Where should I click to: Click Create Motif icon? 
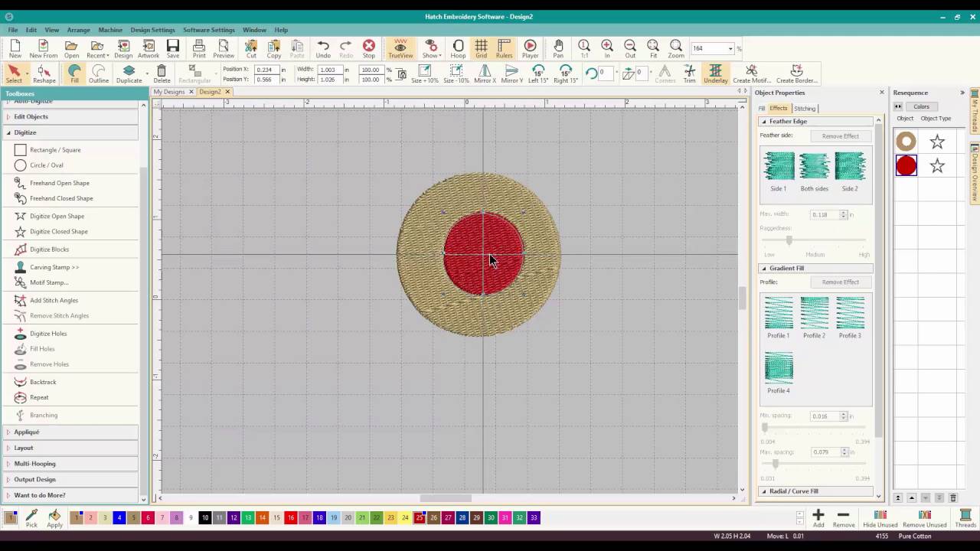(x=752, y=74)
